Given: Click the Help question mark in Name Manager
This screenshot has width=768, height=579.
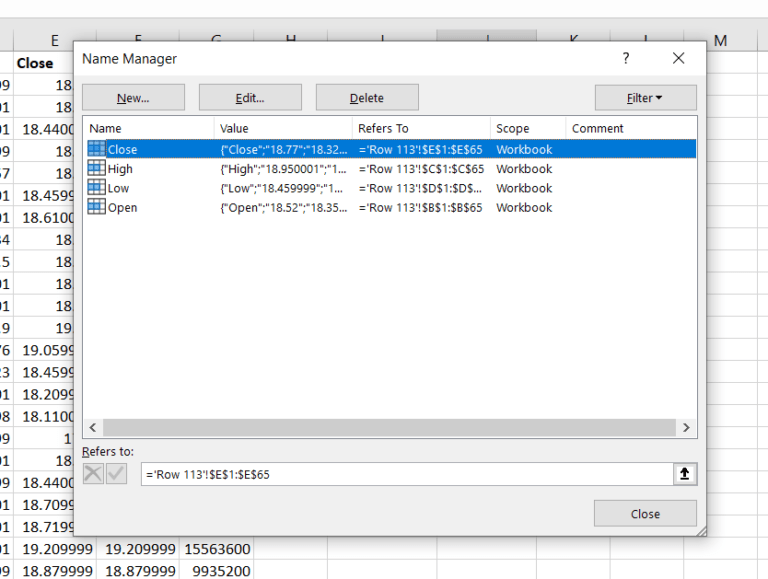Looking at the screenshot, I should (625, 59).
